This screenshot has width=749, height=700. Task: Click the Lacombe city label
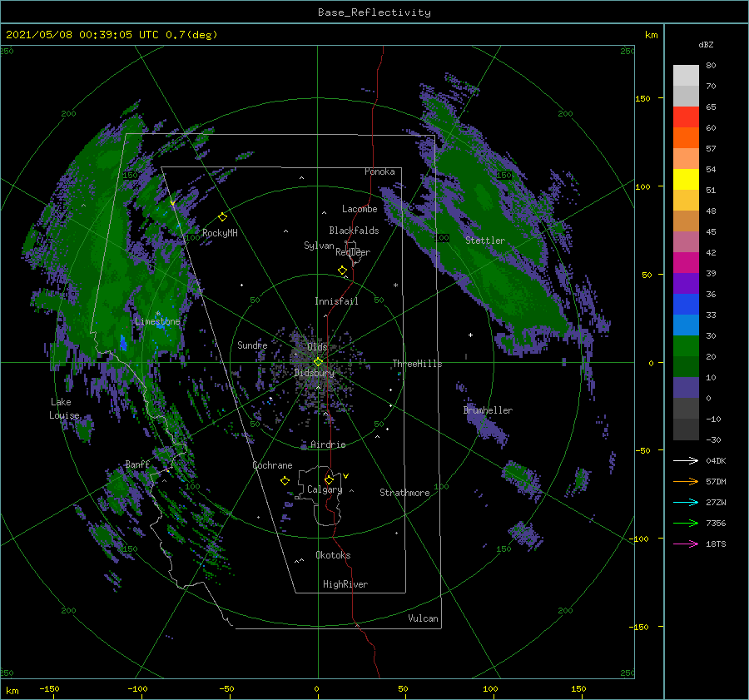[x=360, y=209]
